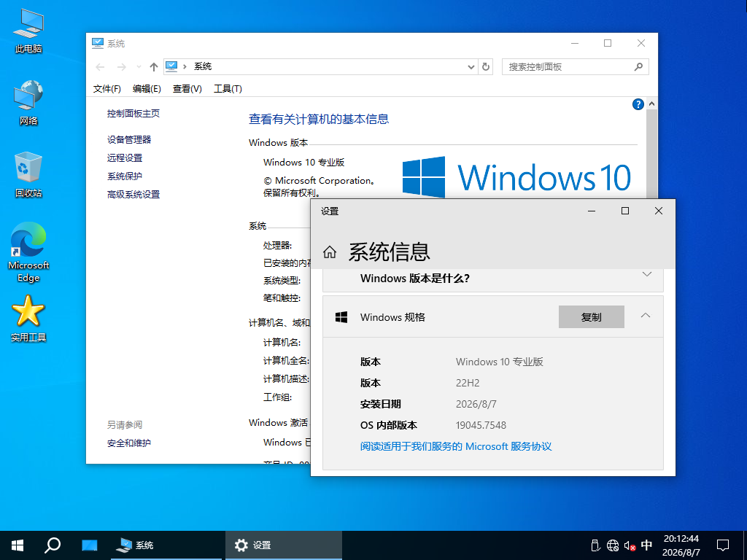Open the Windows Start button
This screenshot has height=560, width=747.
pyautogui.click(x=18, y=545)
